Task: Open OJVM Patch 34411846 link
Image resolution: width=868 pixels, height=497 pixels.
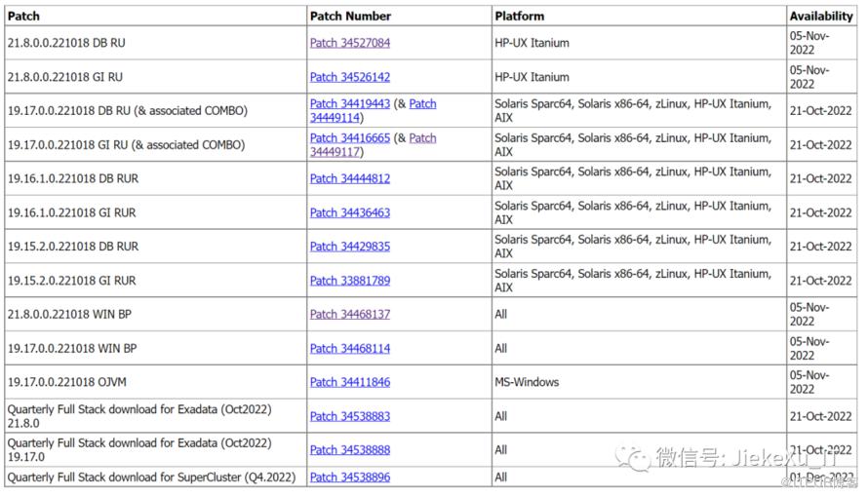Action: (349, 382)
